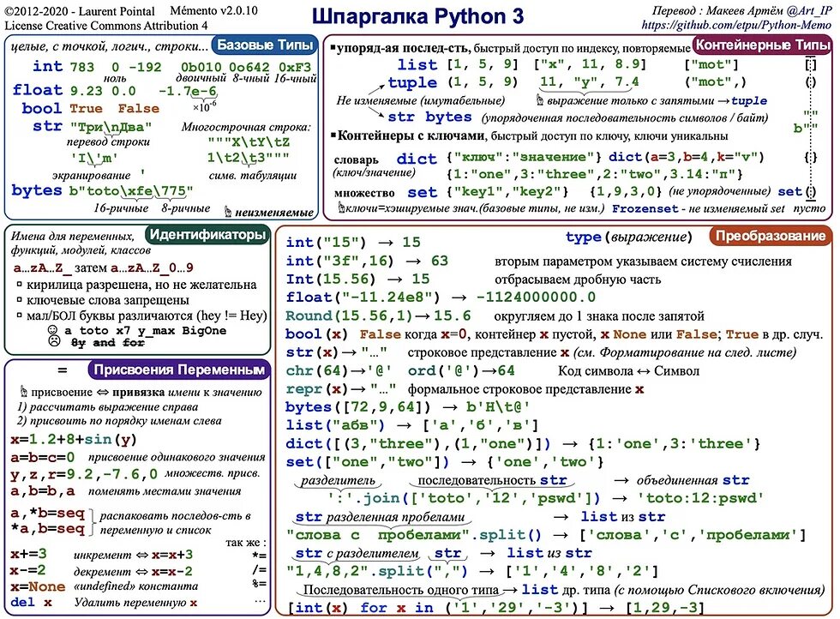840x619 pixels.
Task: Click the int("3f",16) conversion example
Action: [x=339, y=261]
